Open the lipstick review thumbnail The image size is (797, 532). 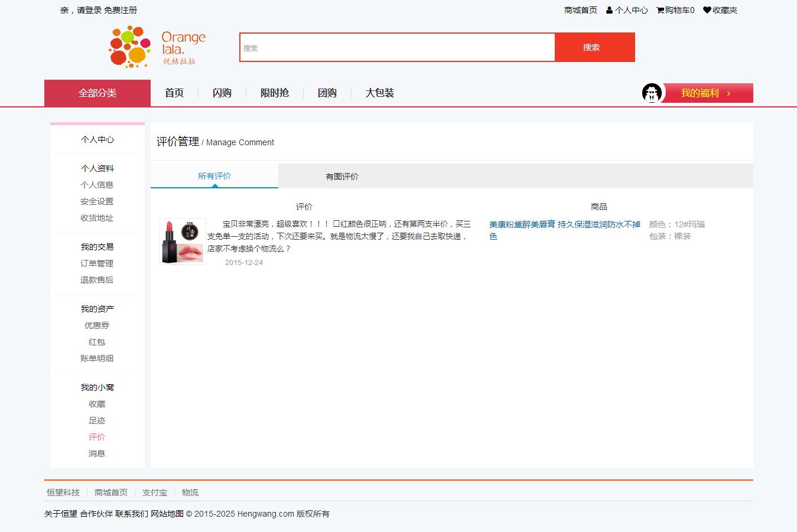click(x=183, y=241)
